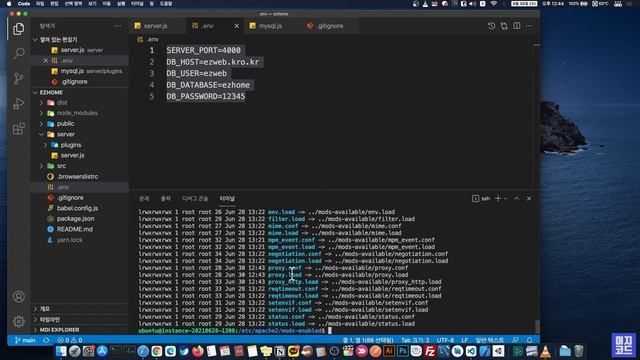
Task: Switch to the .gitignore editor tab
Action: pos(330,26)
